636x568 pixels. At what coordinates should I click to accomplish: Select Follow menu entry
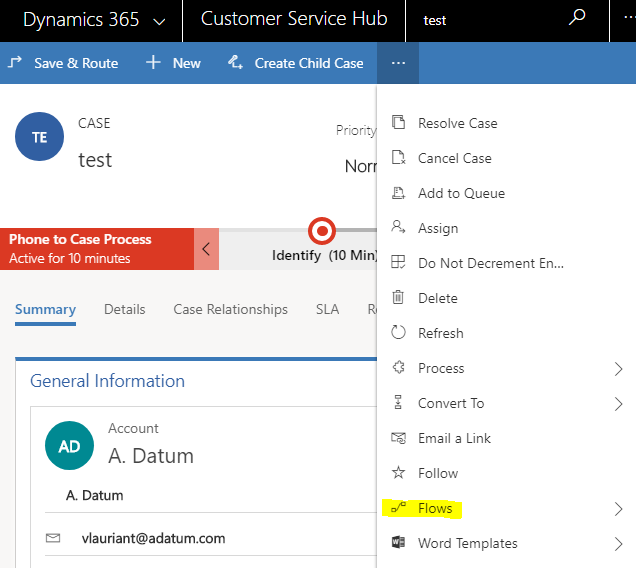(506, 473)
